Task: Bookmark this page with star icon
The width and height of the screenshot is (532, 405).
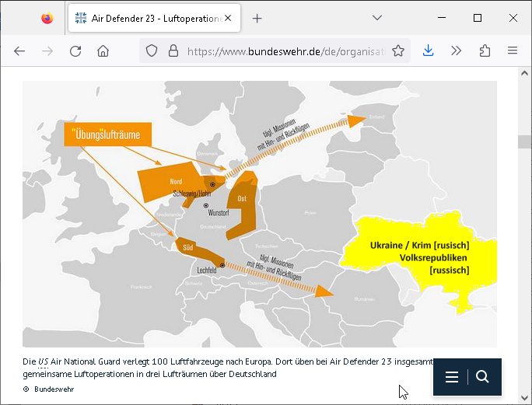Action: click(398, 51)
